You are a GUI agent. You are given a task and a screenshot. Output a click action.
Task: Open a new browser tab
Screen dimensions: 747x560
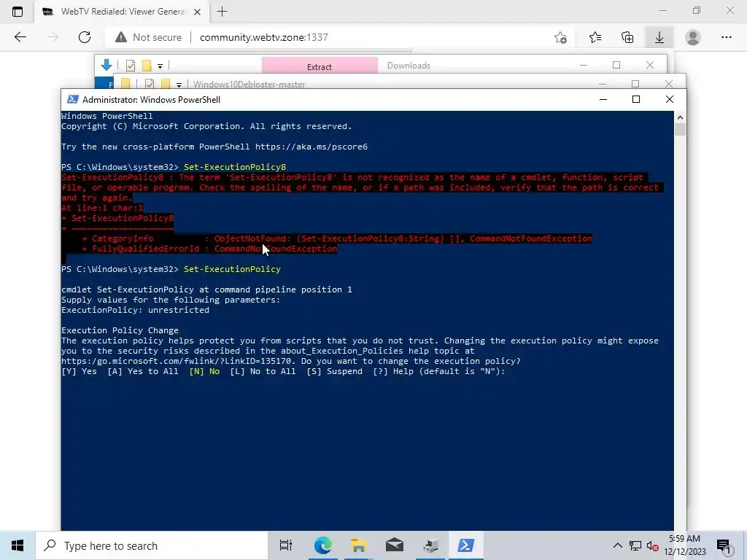(222, 12)
